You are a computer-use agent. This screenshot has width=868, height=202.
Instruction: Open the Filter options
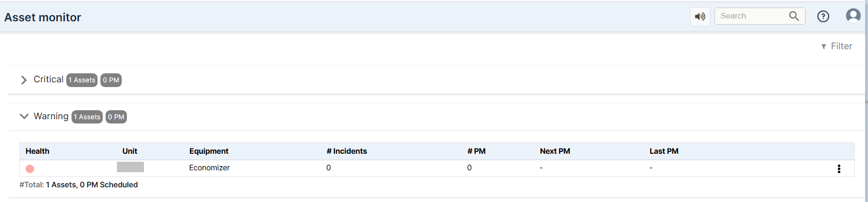coord(837,46)
